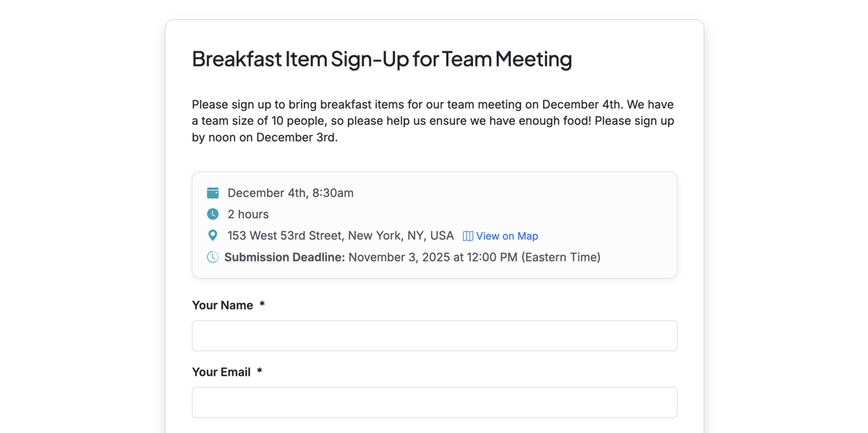Click the View on Map link text
Image resolution: width=868 pixels, height=433 pixels.
tap(507, 236)
